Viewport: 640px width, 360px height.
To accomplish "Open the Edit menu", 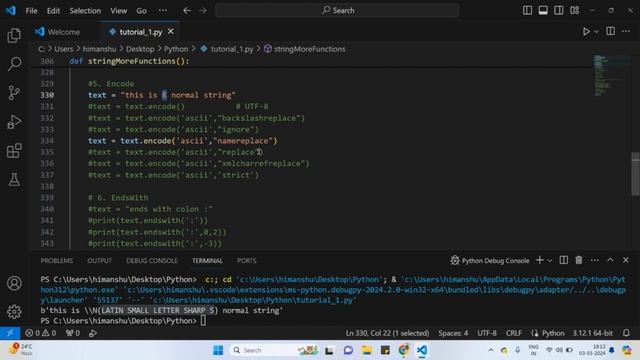I will tap(53, 11).
